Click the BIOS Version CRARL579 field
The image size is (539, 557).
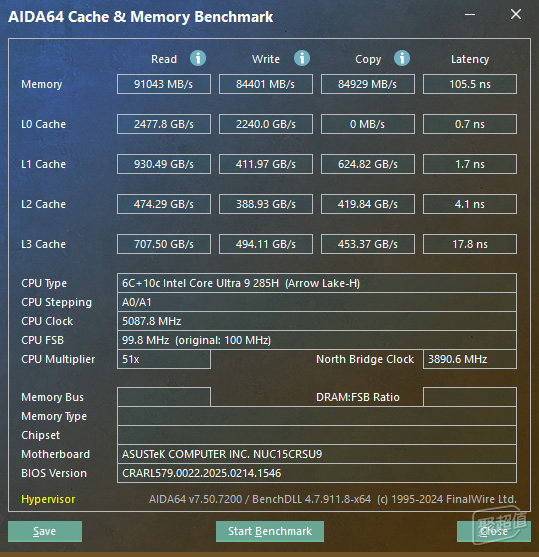[317, 473]
